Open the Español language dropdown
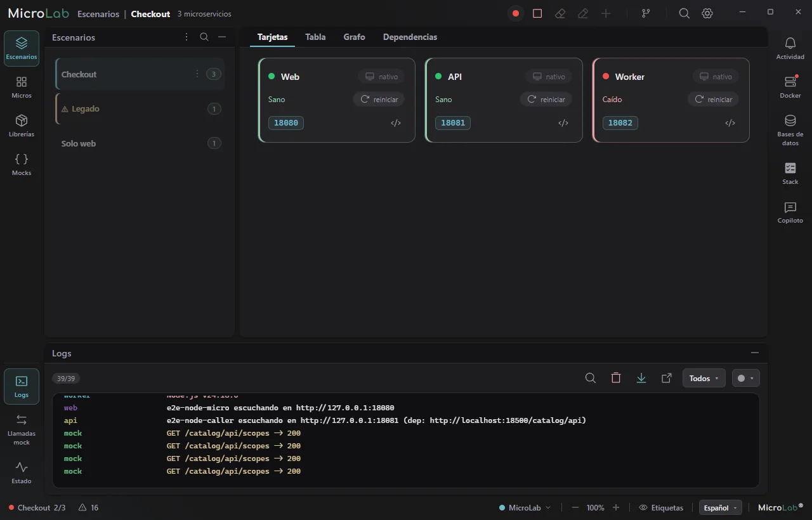The height and width of the screenshot is (520, 812). click(720, 508)
